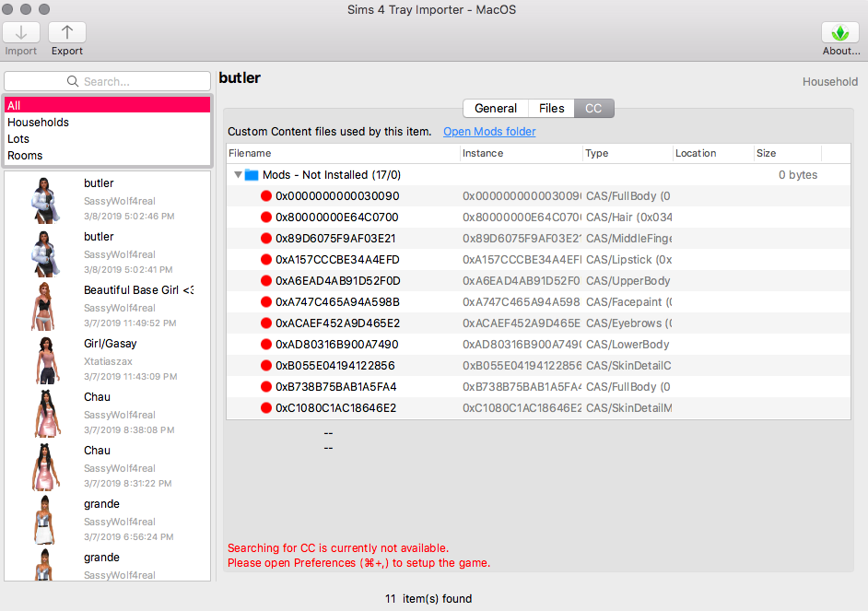Screen dimensions: 868x611
Task: Click filename 0x0000000000030090 text
Action: click(337, 196)
